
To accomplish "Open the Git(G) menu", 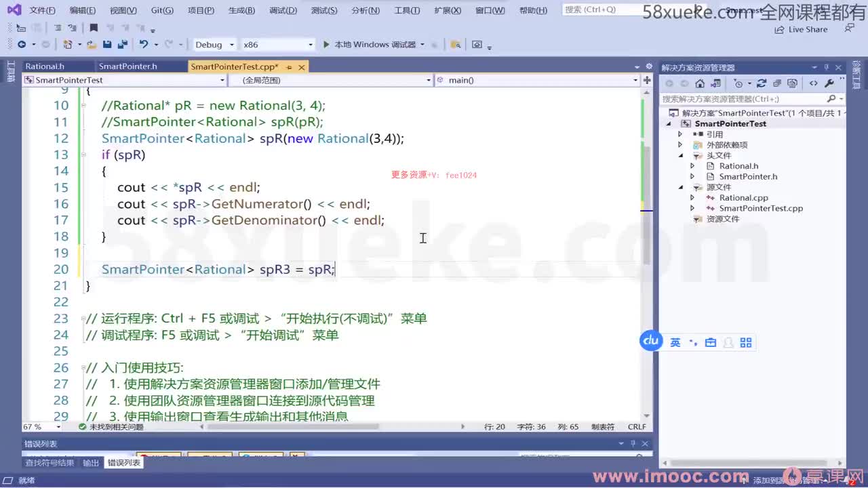I will (162, 10).
